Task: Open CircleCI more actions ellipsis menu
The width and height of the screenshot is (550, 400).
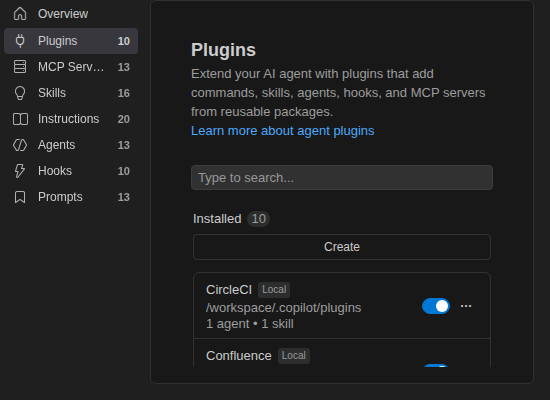Action: [x=466, y=306]
